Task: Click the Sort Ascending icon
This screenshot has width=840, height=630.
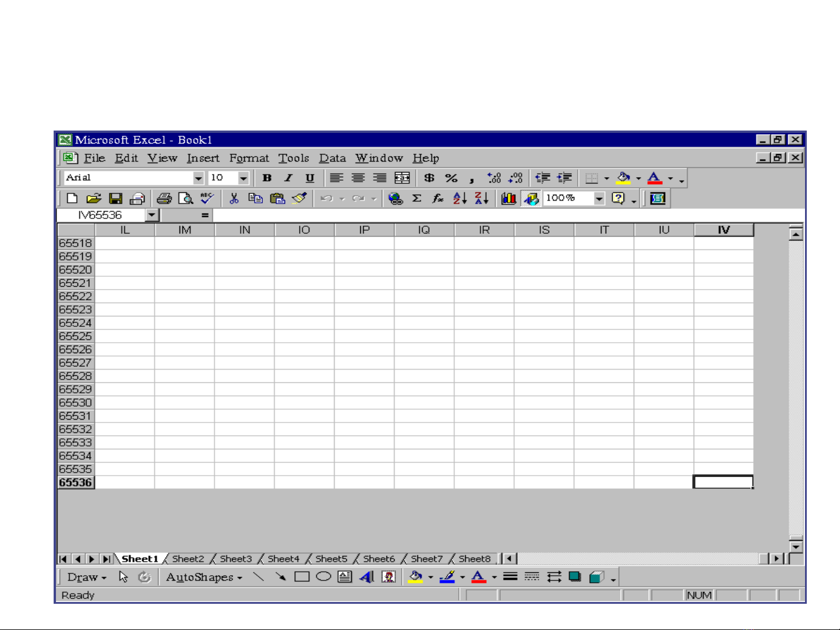Action: click(459, 199)
